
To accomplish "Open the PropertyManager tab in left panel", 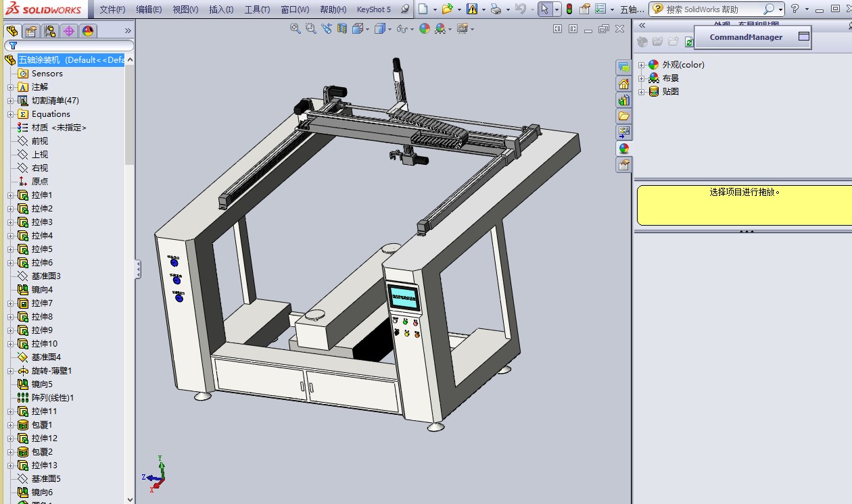I will [30, 31].
